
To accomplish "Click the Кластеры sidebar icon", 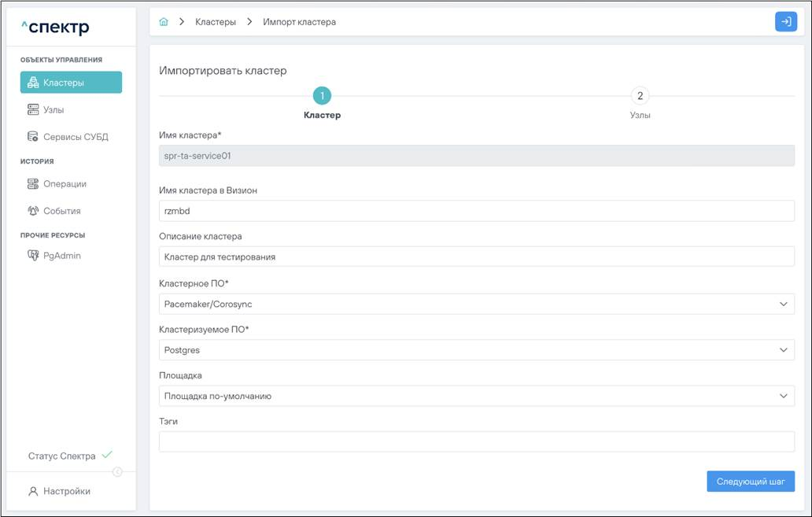I will point(33,83).
